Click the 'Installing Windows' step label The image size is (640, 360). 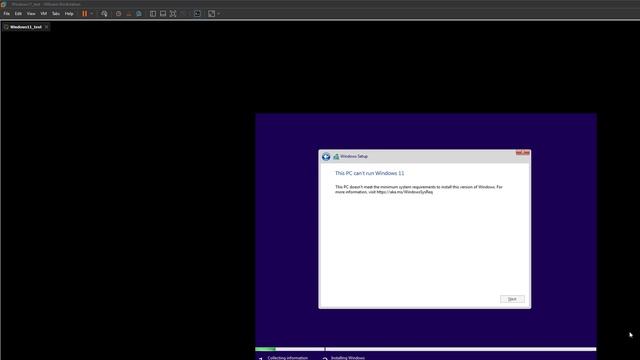click(x=348, y=358)
